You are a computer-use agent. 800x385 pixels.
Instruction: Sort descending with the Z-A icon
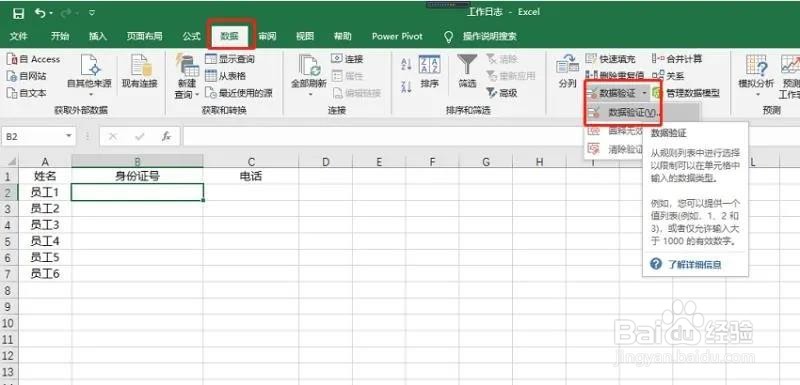tap(407, 86)
